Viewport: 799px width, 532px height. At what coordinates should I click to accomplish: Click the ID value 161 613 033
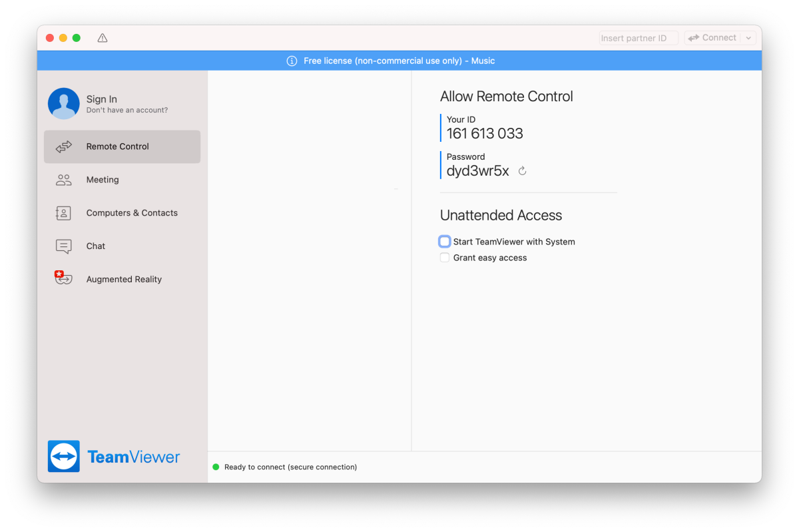[x=485, y=133]
